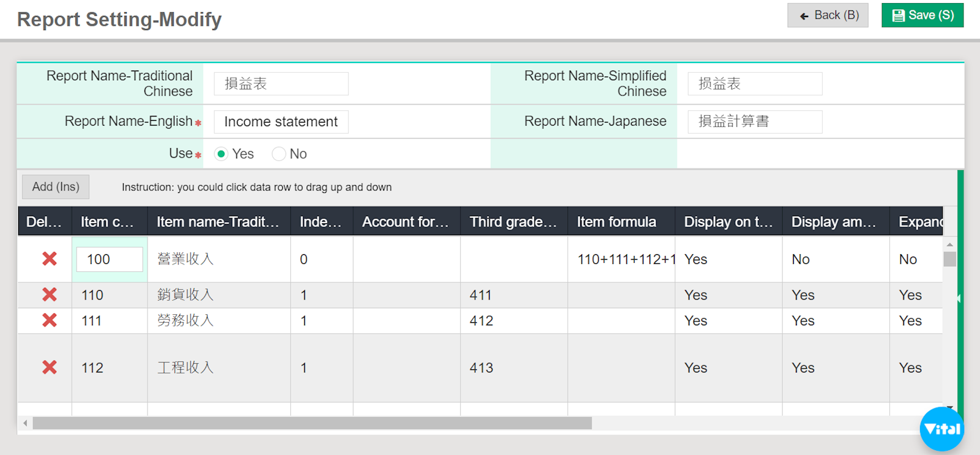Focus Report Name-Japanese text field
The width and height of the screenshot is (980, 455).
click(754, 122)
